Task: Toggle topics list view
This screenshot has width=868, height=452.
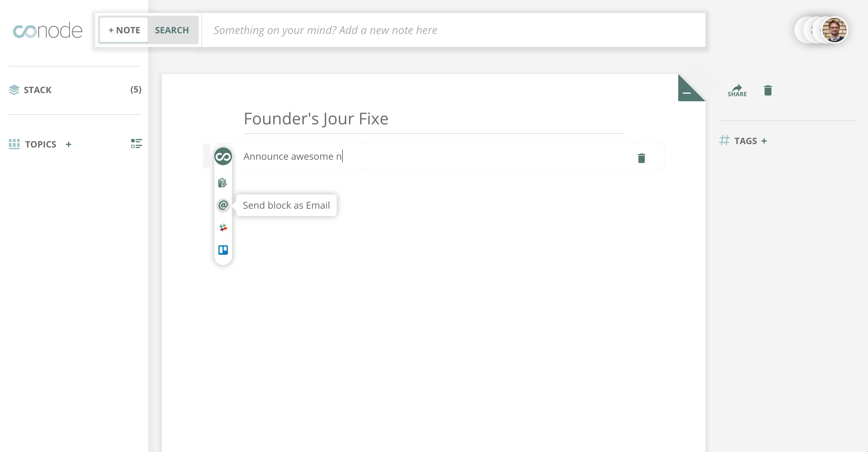Action: pyautogui.click(x=136, y=144)
